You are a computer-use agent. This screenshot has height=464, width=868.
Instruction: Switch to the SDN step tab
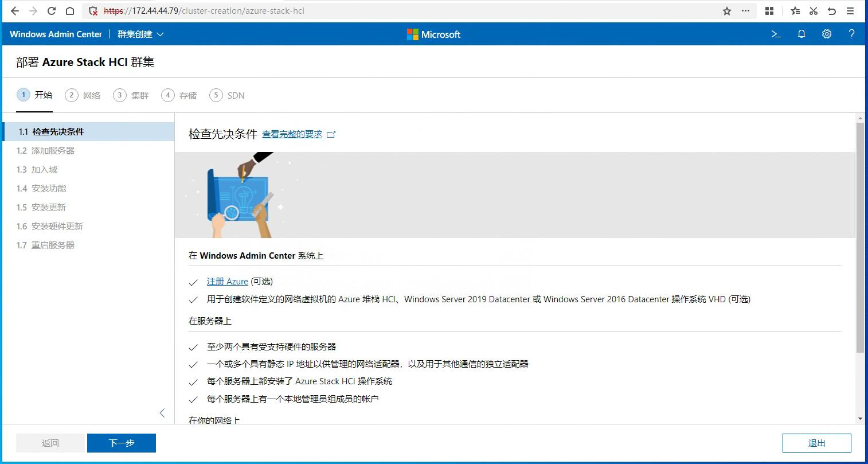point(227,95)
